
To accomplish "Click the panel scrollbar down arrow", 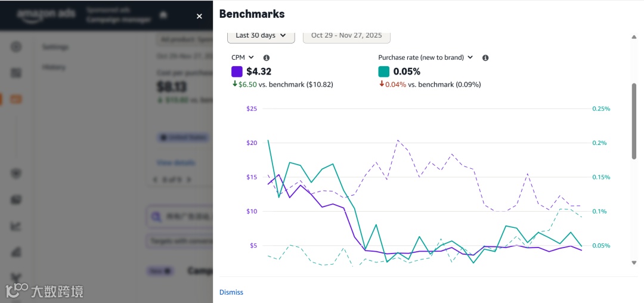I will pos(634,262).
